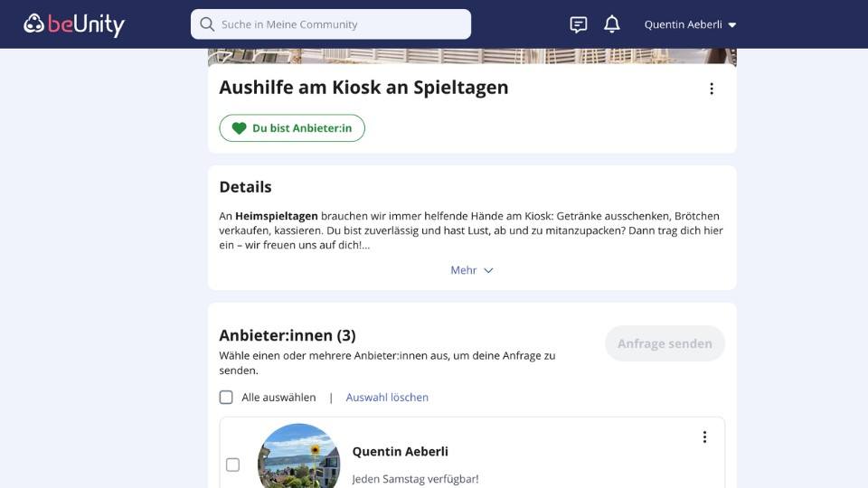Image resolution: width=868 pixels, height=488 pixels.
Task: Click the 'Aushilfe am Kiosk an Spieltagen' title
Action: (x=363, y=88)
